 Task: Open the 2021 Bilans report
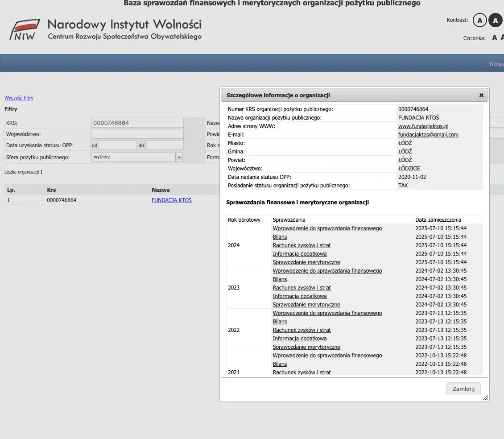280,364
